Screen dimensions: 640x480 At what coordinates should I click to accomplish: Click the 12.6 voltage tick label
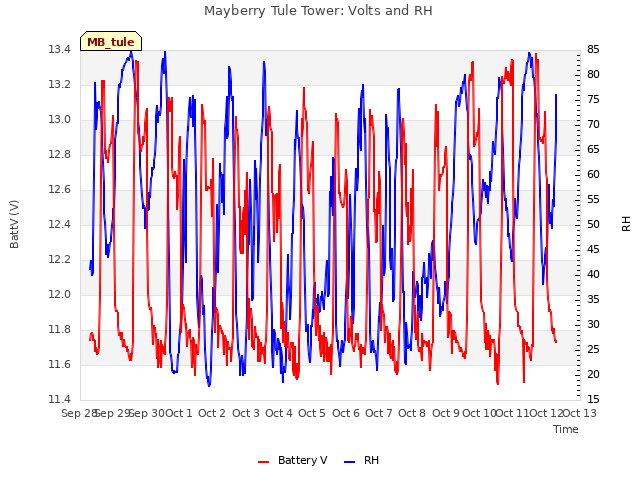tap(59, 190)
